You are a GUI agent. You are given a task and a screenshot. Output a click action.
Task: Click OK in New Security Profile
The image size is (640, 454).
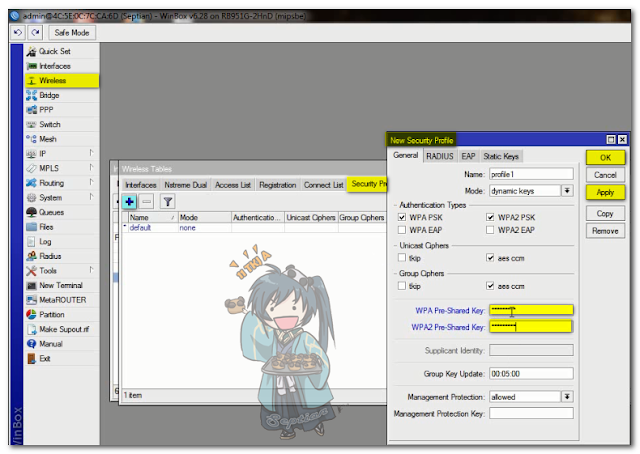(x=605, y=158)
